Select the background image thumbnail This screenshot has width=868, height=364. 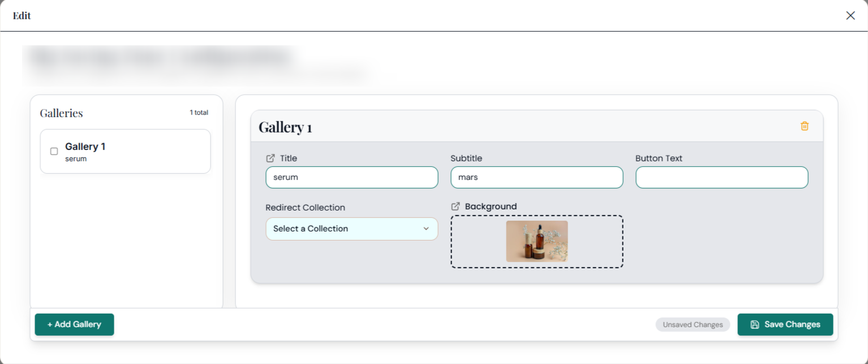pos(536,242)
